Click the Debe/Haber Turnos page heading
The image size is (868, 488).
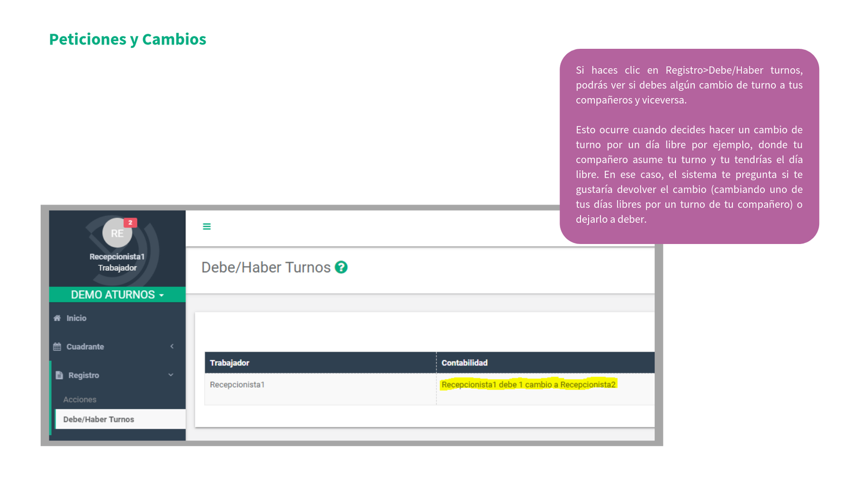pyautogui.click(x=266, y=267)
